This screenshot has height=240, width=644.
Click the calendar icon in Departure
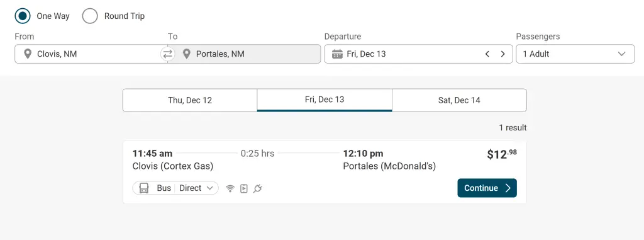(x=337, y=54)
